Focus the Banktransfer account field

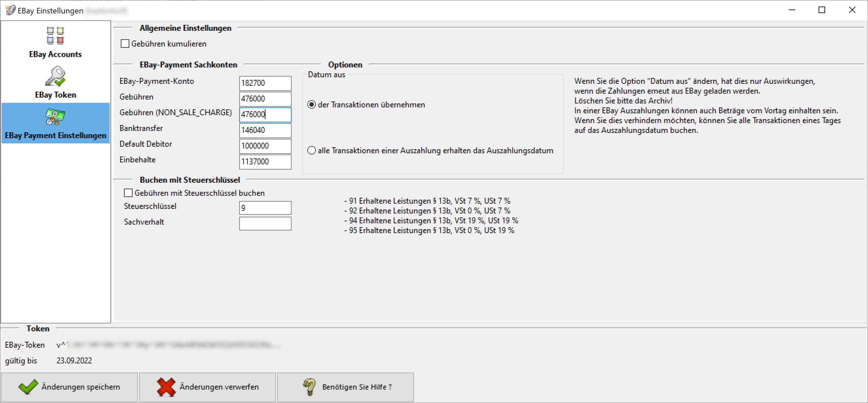pos(265,130)
